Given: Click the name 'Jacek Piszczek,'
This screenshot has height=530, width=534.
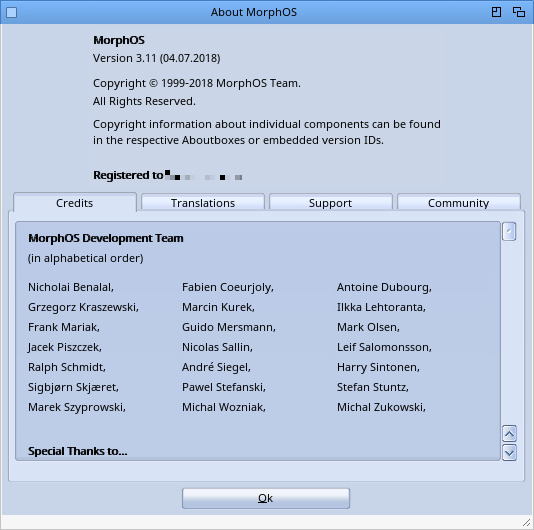Looking at the screenshot, I should pos(65,347).
